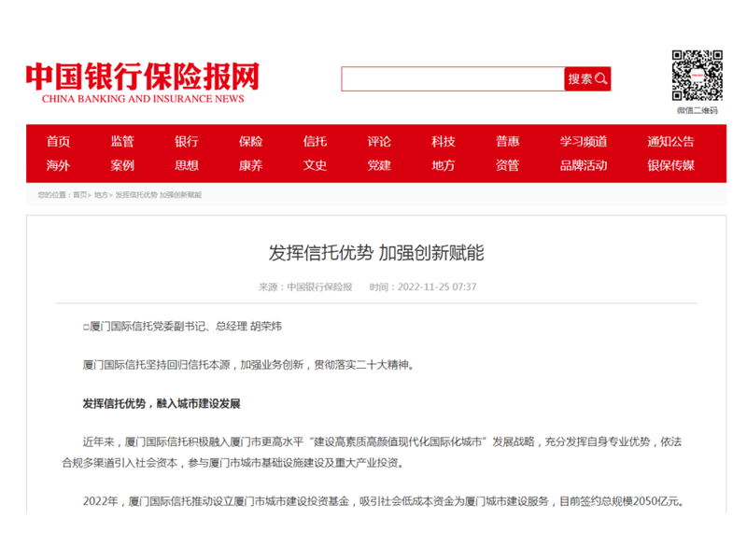
Task: View the 通知公告 page
Action: pos(670,142)
